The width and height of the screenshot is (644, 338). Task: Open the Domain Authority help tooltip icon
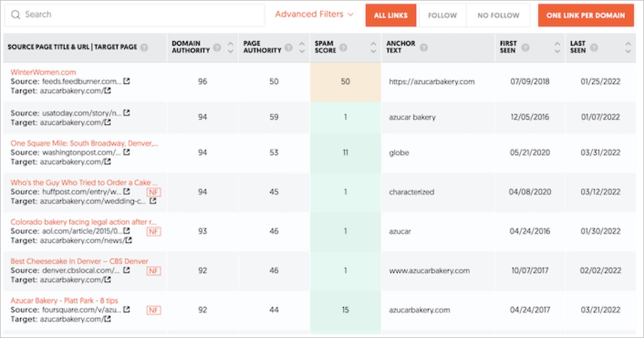pos(217,47)
